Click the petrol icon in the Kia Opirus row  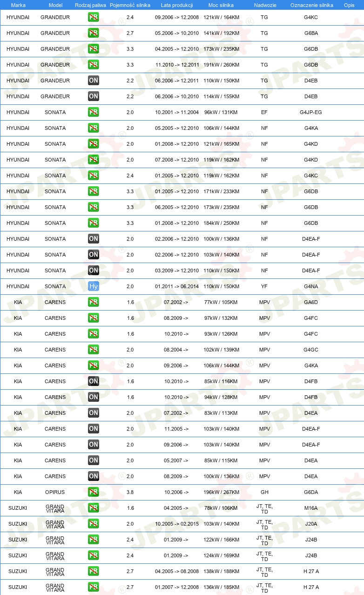pyautogui.click(x=94, y=492)
